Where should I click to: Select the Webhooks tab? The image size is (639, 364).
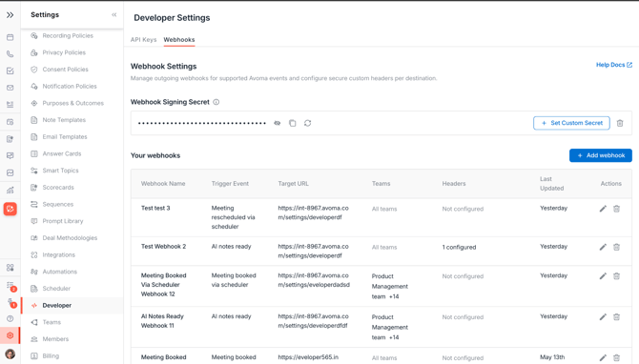click(179, 39)
